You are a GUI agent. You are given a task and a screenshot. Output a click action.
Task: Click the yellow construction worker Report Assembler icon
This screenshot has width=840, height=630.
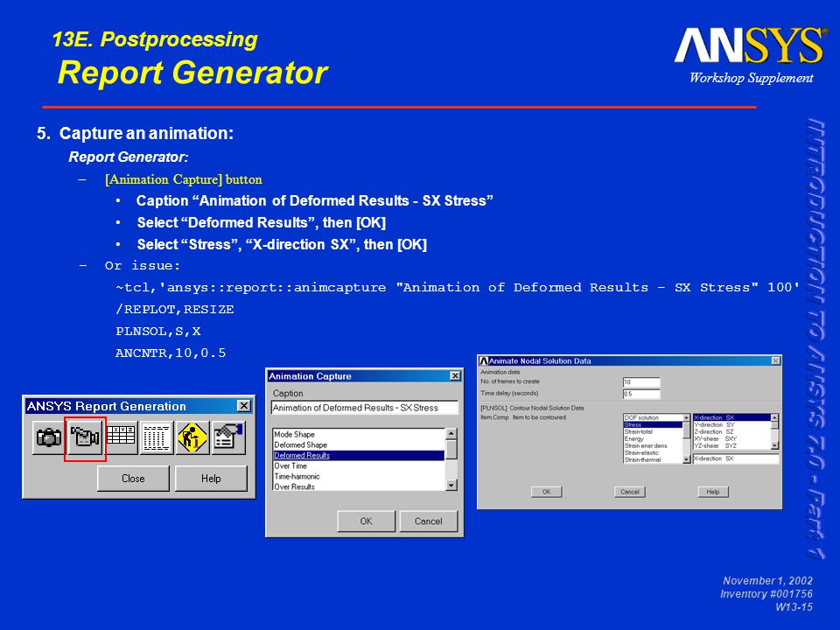[x=192, y=438]
